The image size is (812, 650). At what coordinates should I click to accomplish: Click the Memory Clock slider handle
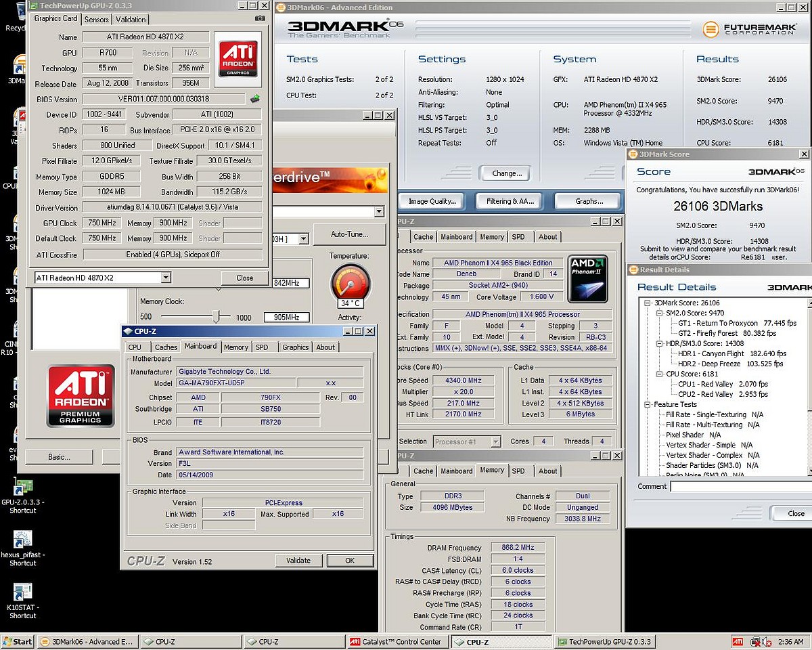(x=217, y=316)
